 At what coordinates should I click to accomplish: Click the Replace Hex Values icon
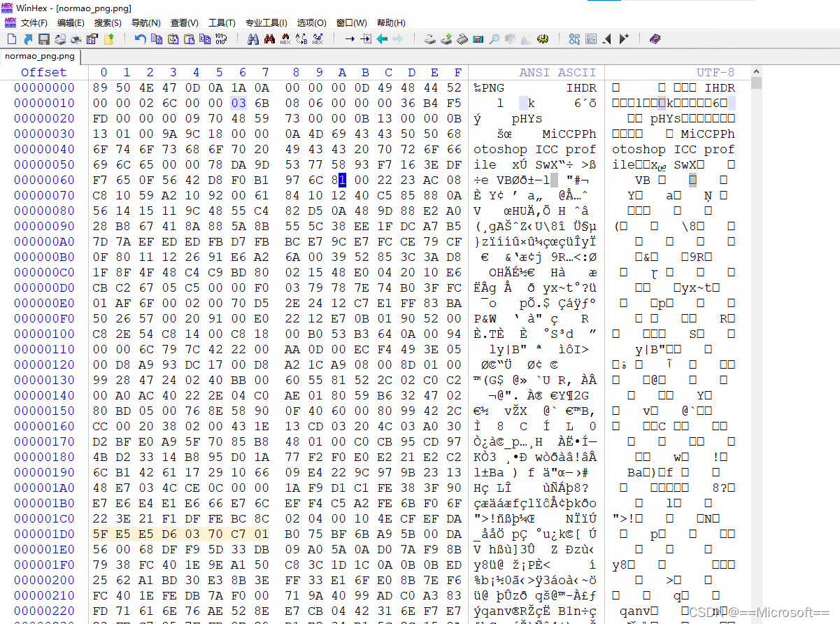tap(318, 39)
